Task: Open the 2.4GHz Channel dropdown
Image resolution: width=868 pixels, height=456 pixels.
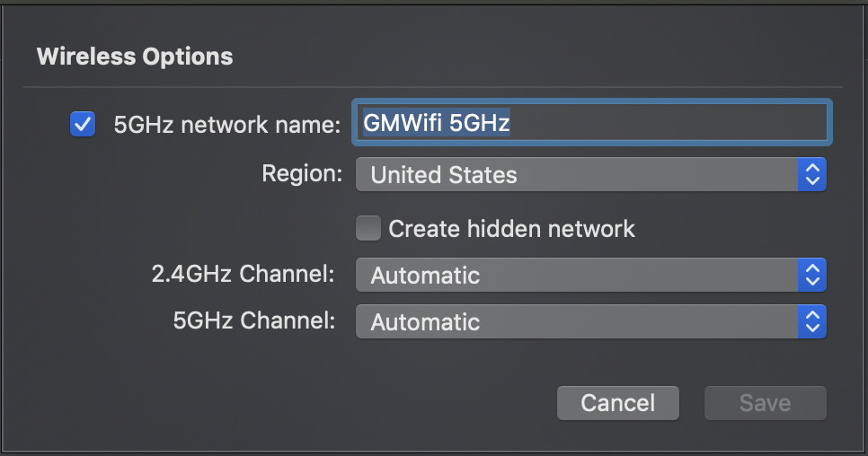Action: click(x=590, y=276)
